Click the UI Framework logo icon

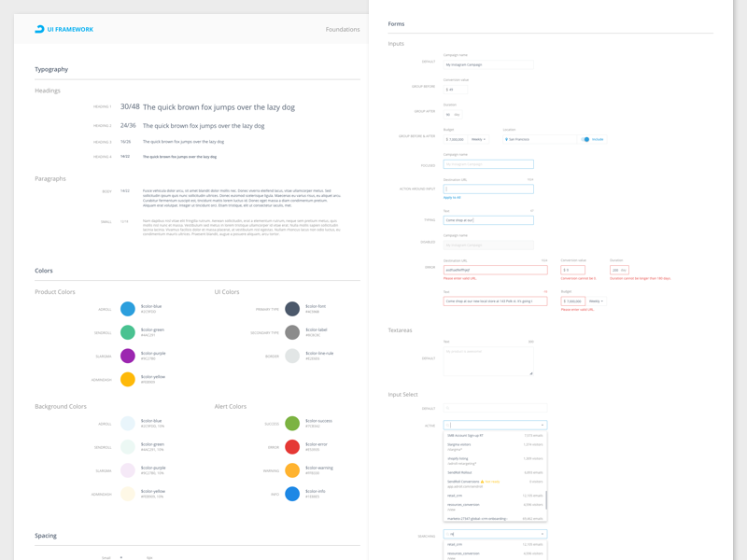click(39, 29)
